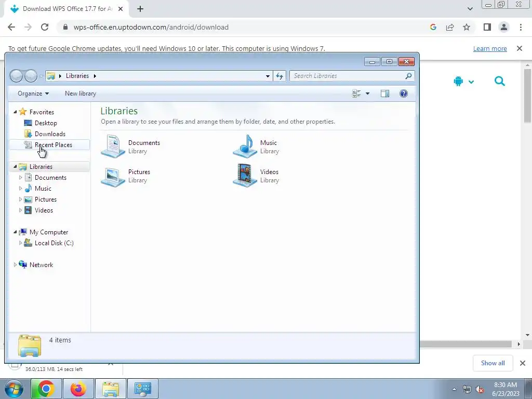Click the Explorer forward navigation button

(31, 76)
